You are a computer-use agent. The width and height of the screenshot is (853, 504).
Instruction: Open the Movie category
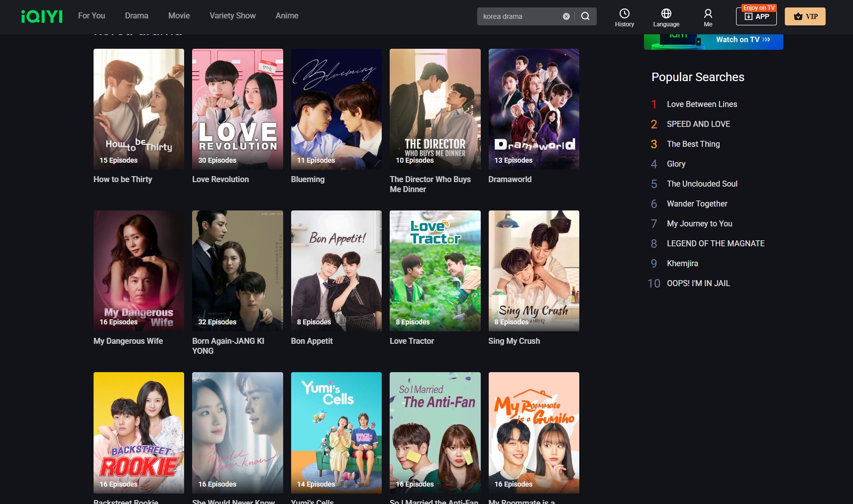tap(179, 15)
